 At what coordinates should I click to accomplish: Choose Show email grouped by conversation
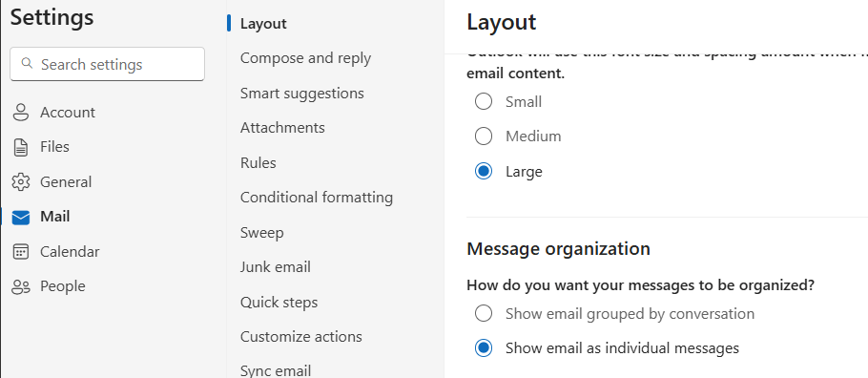[x=484, y=314]
